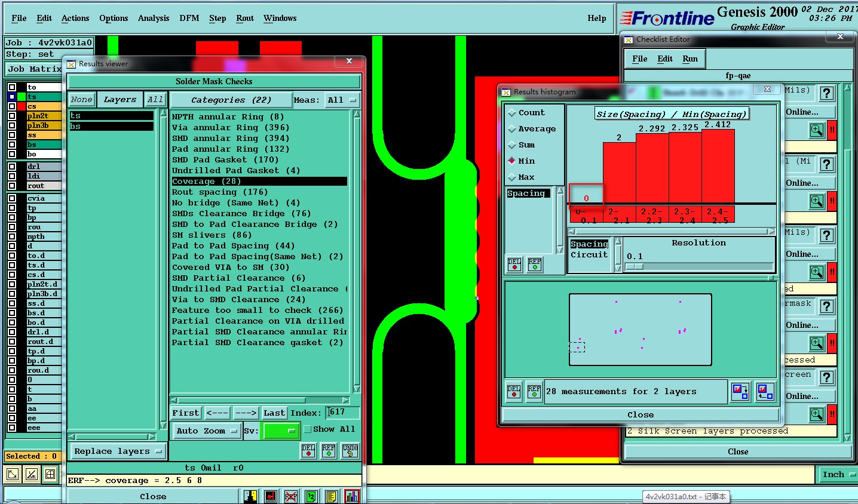Open the DFM menu
The image size is (858, 504).
tap(189, 19)
